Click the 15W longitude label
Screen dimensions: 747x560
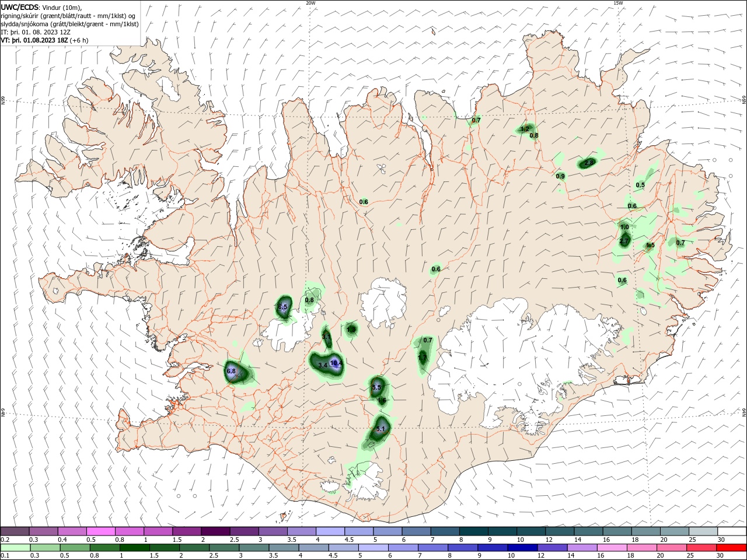coord(618,3)
